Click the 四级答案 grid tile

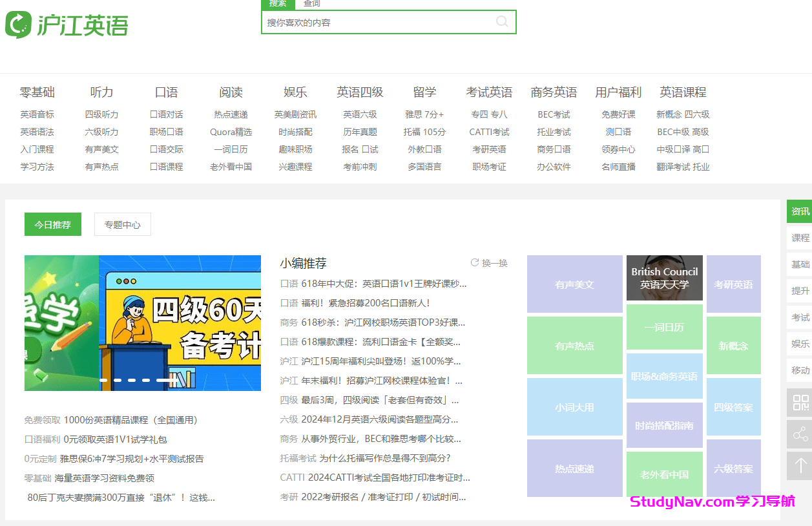pos(733,406)
